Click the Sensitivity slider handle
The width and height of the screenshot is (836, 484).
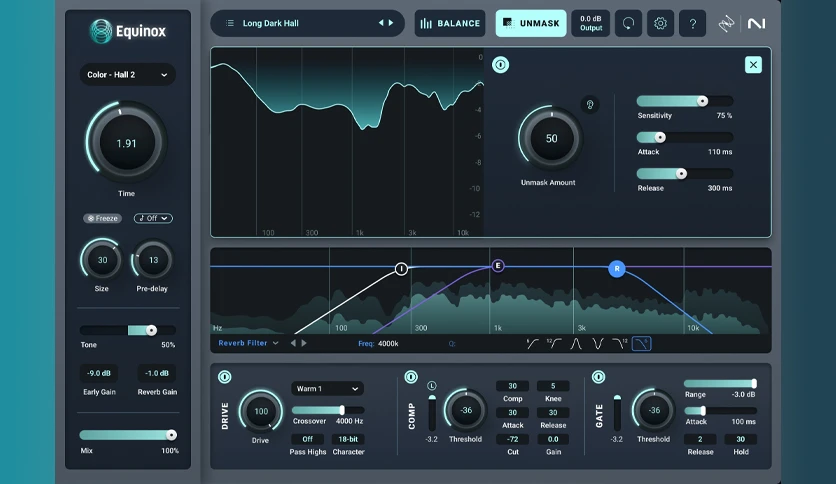(703, 101)
